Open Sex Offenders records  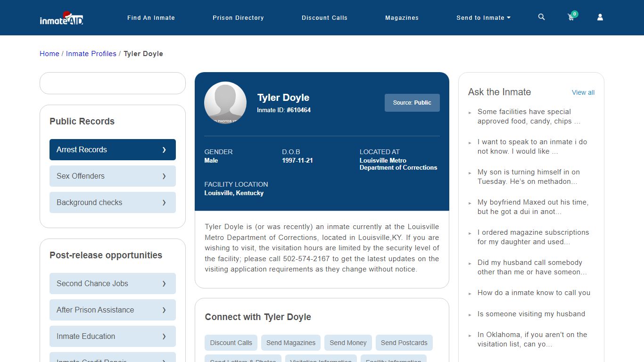pos(113,176)
